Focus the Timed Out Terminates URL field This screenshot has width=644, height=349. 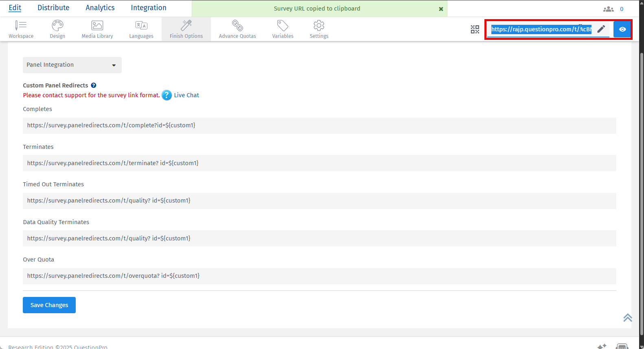(320, 201)
